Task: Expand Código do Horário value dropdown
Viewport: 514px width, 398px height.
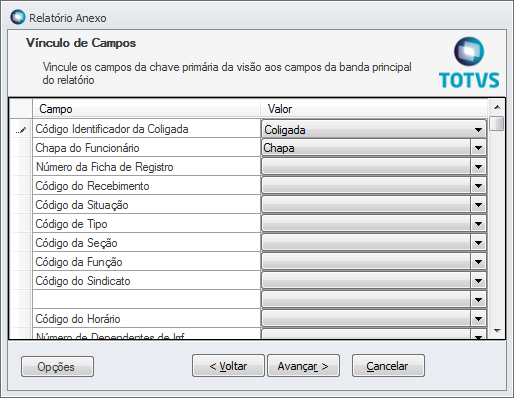Action: tap(478, 319)
